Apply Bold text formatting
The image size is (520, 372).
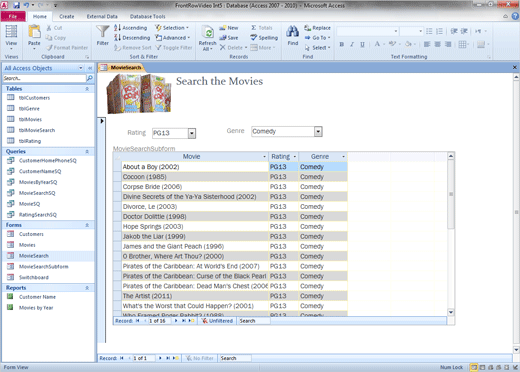point(342,44)
